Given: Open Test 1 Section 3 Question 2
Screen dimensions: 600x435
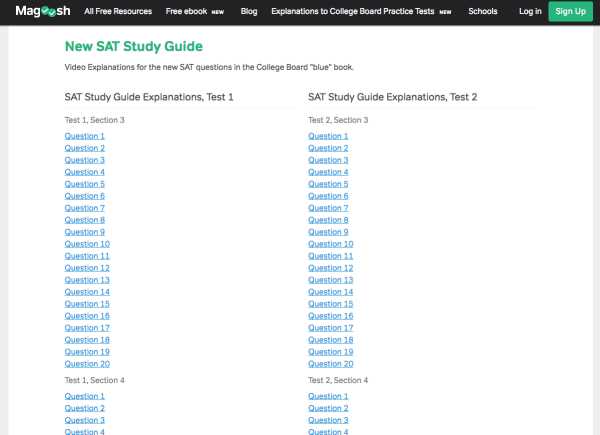Looking at the screenshot, I should (85, 148).
